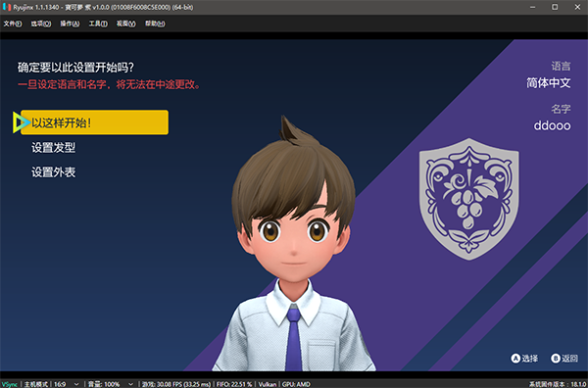Open the 视图 menu
Screen dimensions: 588x388
point(126,24)
